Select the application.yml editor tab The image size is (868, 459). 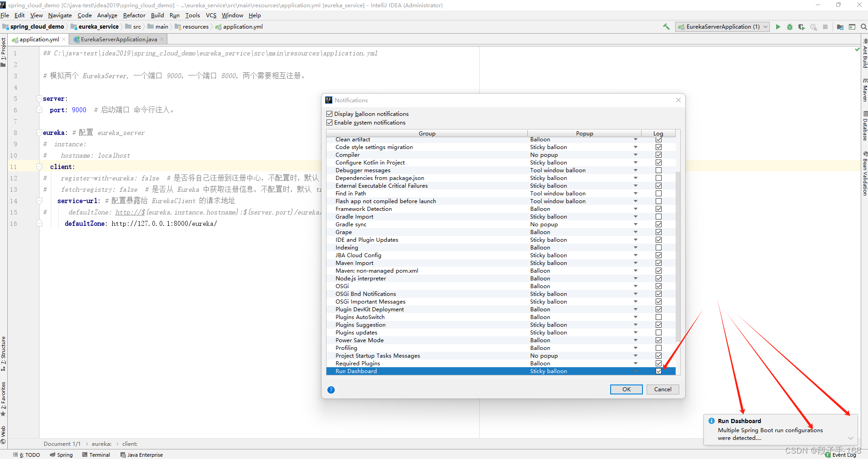38,39
